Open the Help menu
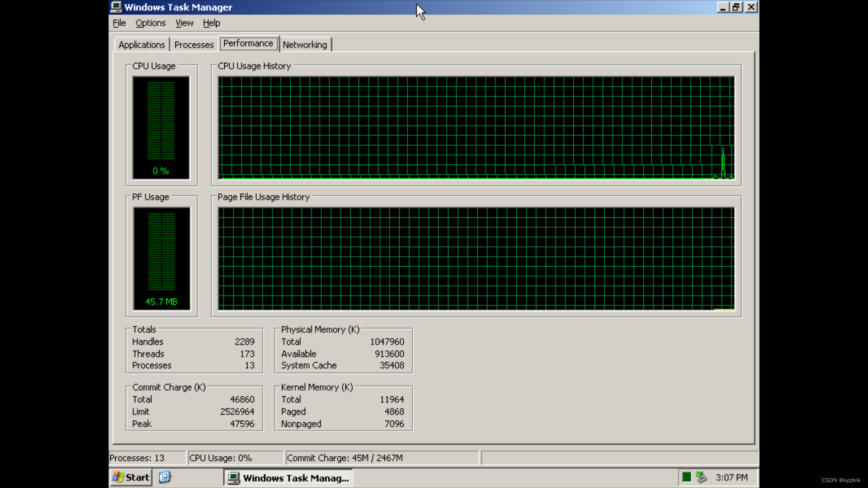 coord(211,23)
